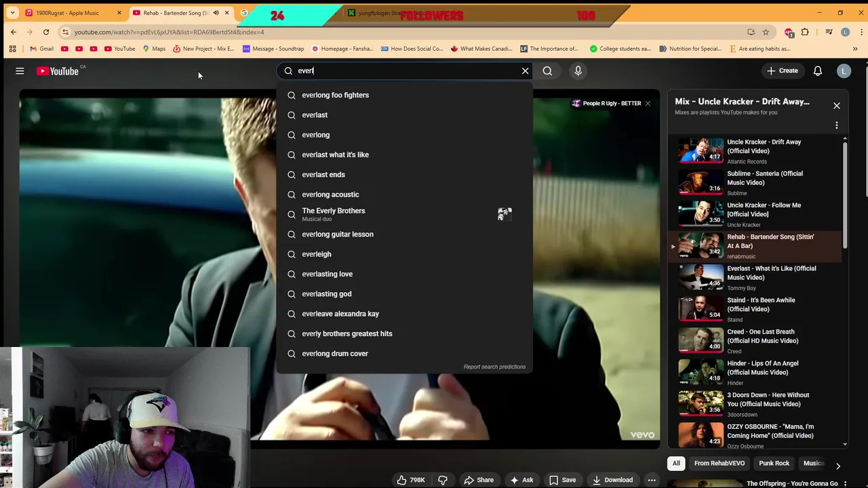Image resolution: width=868 pixels, height=488 pixels.
Task: Choose 'everleigh' suggestion
Action: (404, 254)
